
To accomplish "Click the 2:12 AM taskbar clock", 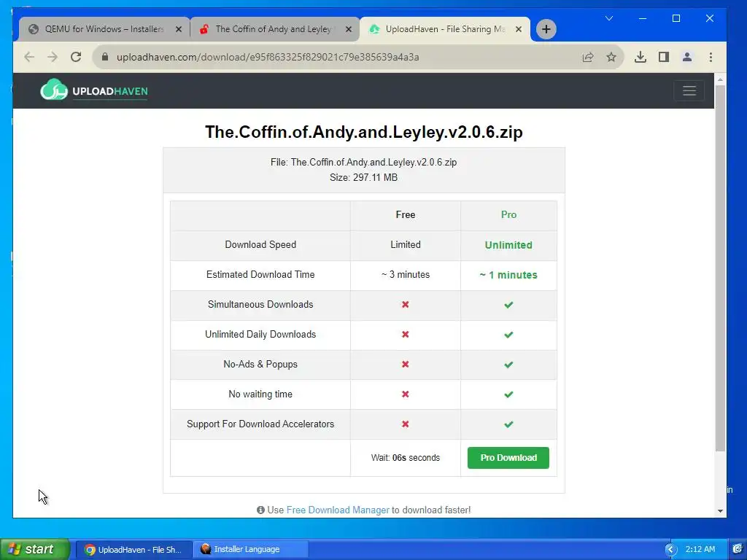I will coord(700,550).
